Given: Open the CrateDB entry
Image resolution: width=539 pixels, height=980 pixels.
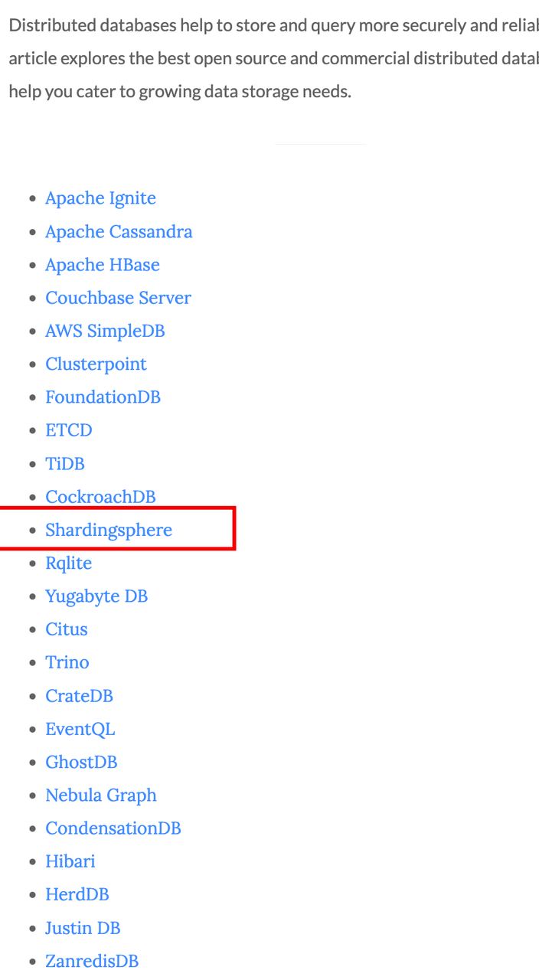Looking at the screenshot, I should click(79, 696).
